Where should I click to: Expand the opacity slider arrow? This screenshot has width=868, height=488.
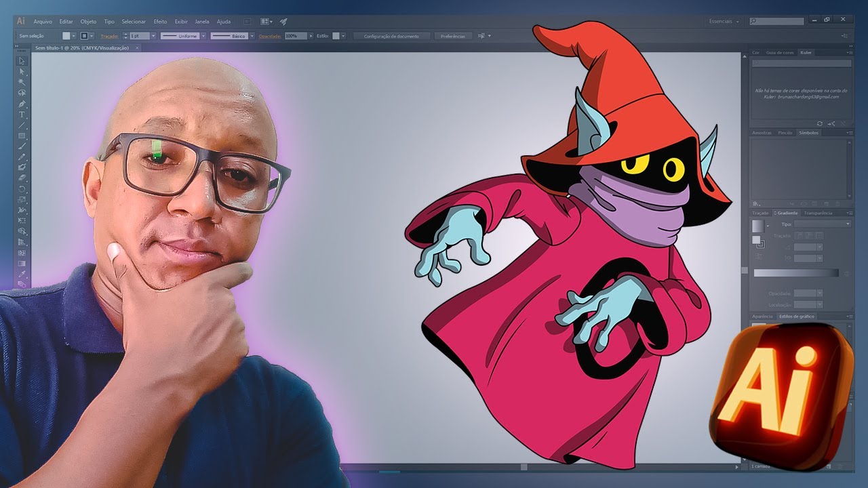[311, 36]
